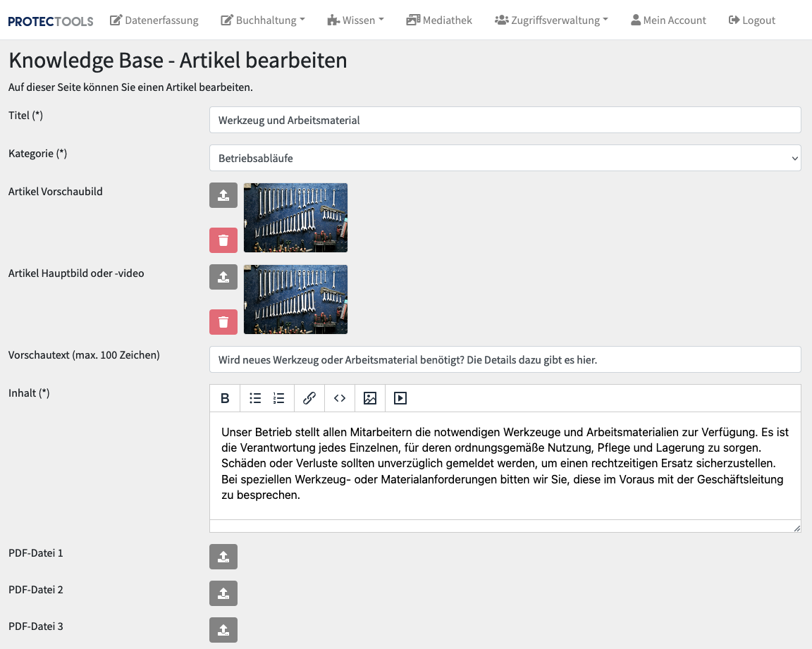This screenshot has height=649, width=812.
Task: Click the Zugriffsverwaltung users icon
Action: (x=502, y=20)
